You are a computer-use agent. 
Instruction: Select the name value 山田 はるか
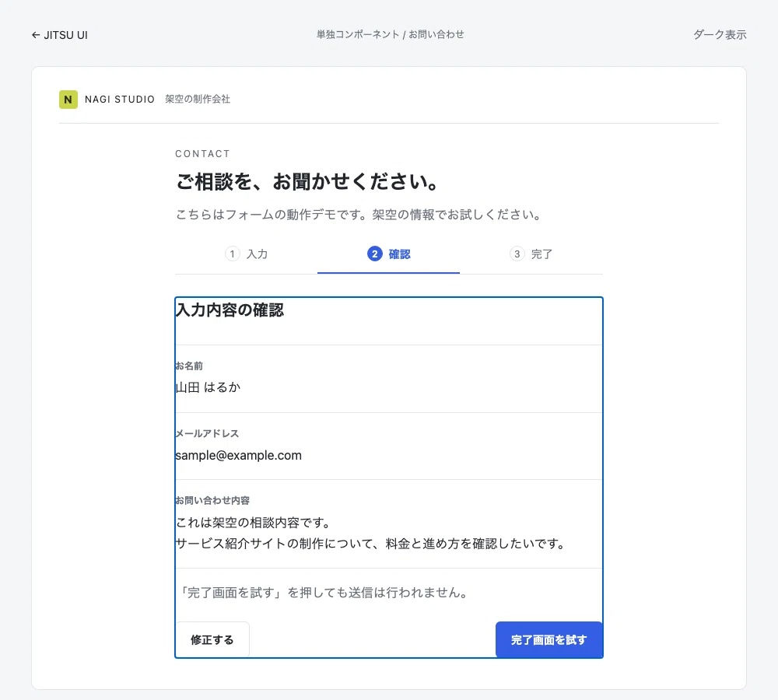click(208, 387)
